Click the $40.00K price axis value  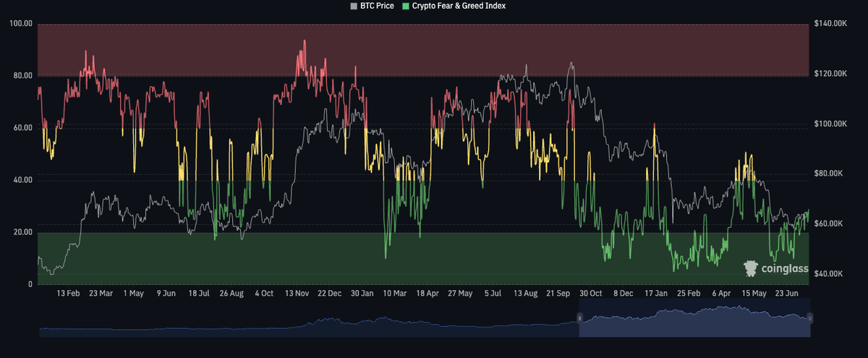point(829,273)
